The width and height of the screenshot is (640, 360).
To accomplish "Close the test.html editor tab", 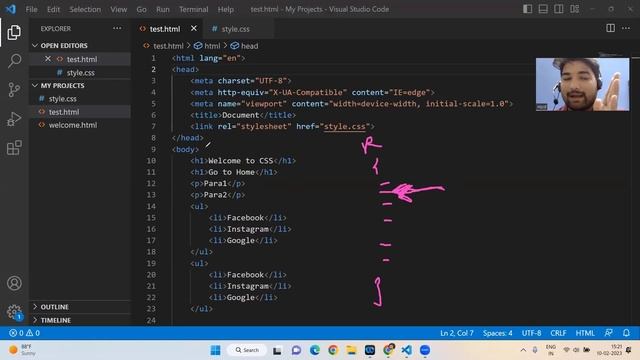I will click(193, 29).
